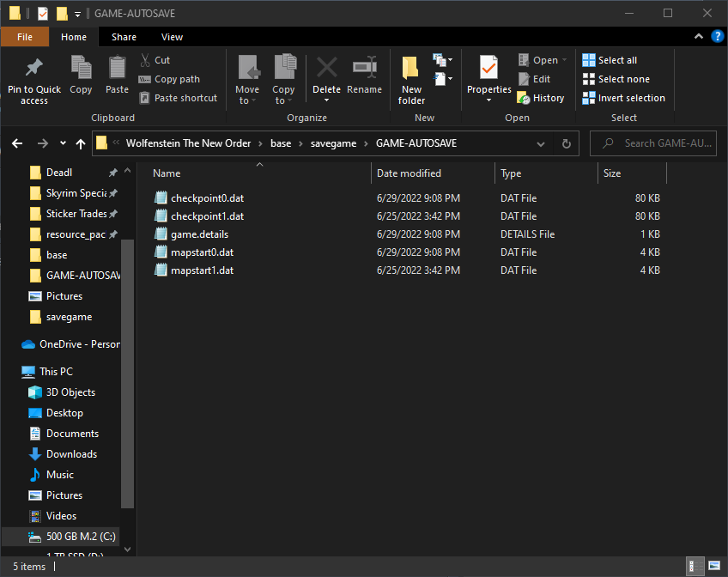Open the resource_pac pinned folder
This screenshot has width=728, height=577.
pos(73,234)
